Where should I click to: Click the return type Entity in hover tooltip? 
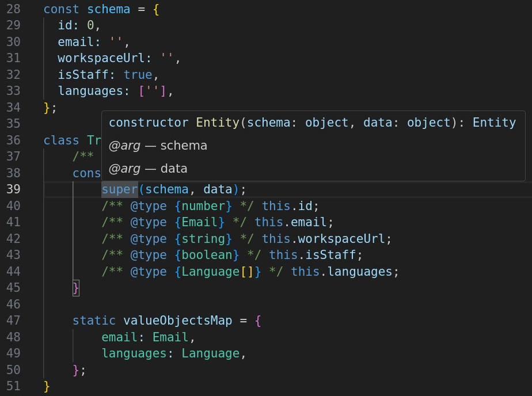click(494, 123)
